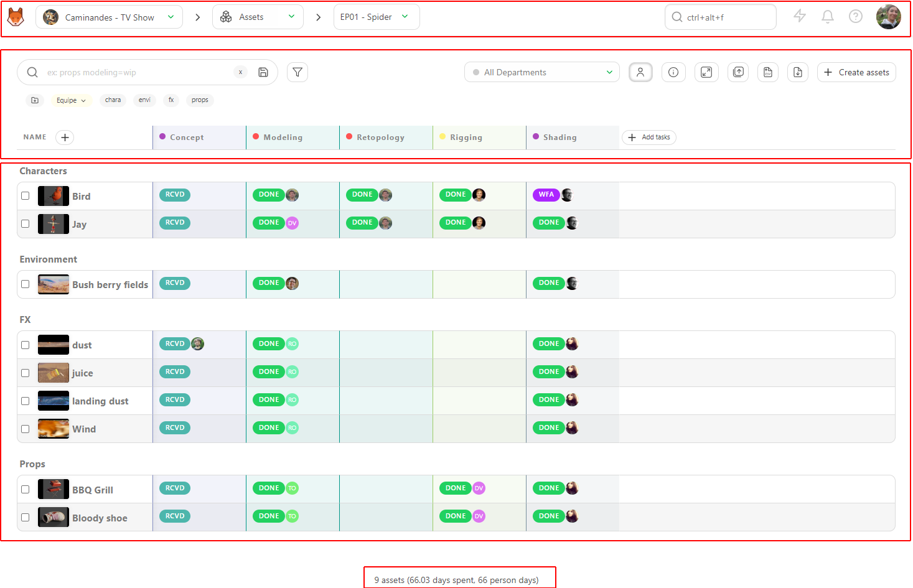
Task: Open the lightning bolt news icon
Action: [800, 17]
